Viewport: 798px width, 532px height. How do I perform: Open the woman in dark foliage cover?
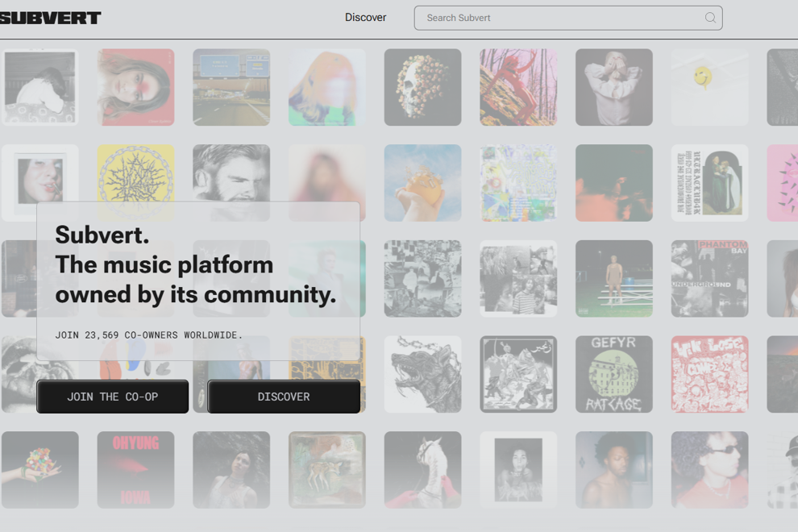coord(231,470)
